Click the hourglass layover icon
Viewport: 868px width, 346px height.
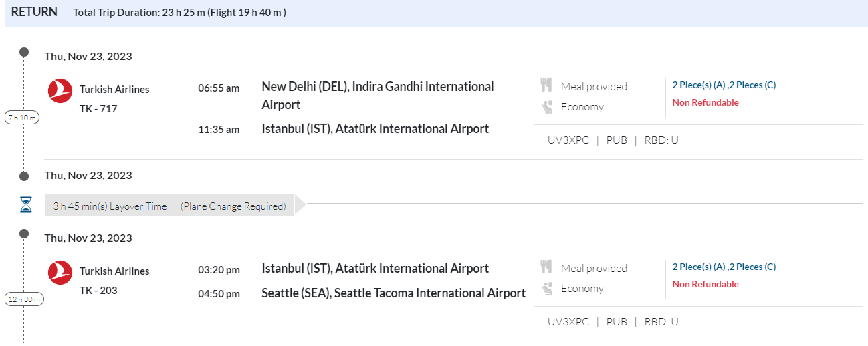[25, 206]
